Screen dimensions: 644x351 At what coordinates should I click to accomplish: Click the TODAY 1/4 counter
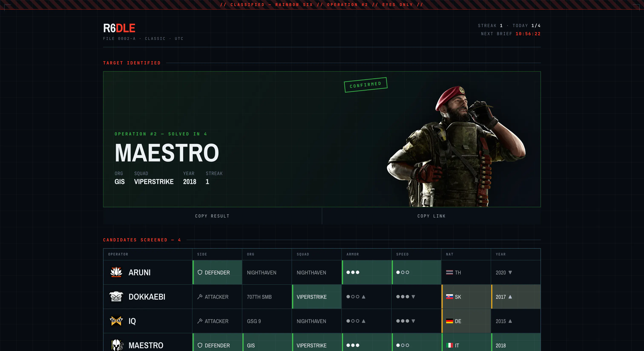526,26
